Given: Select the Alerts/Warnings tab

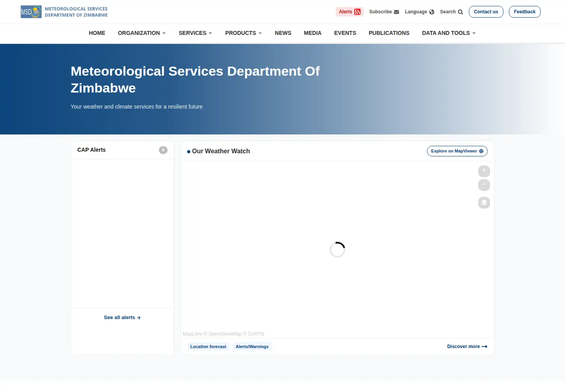Looking at the screenshot, I should (252, 347).
